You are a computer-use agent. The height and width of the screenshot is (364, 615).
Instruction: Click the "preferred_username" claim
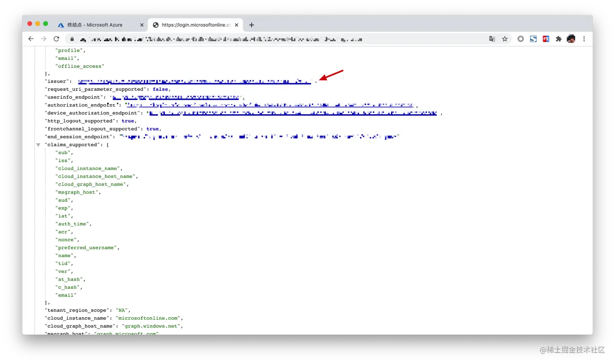pos(86,248)
